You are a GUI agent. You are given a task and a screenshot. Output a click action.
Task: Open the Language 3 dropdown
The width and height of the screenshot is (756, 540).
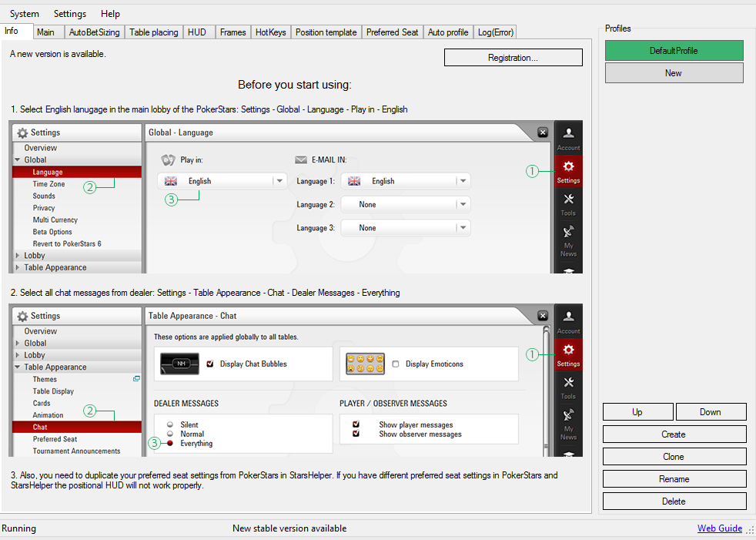[406, 228]
